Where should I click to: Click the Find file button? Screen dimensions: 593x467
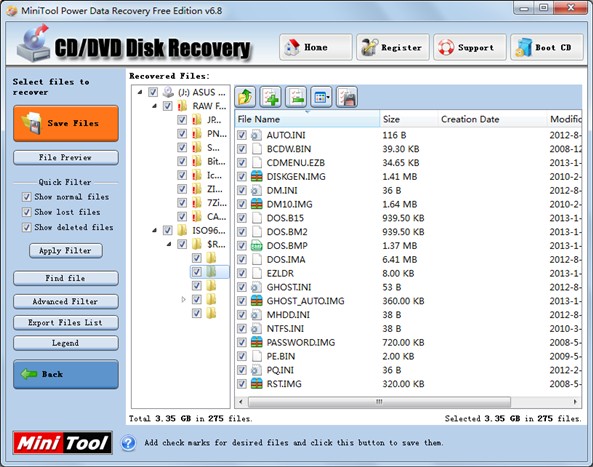66,278
